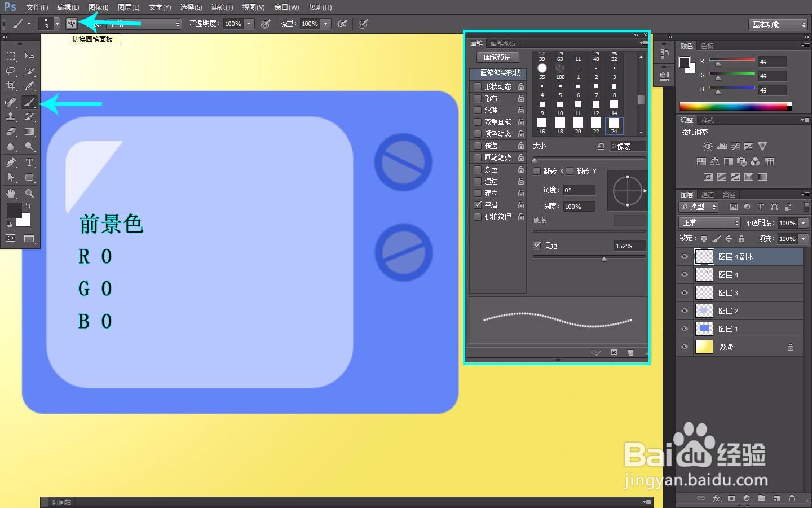Image resolution: width=812 pixels, height=508 pixels.
Task: Open the layer 填充 fill dropdown arrow
Action: [x=804, y=239]
